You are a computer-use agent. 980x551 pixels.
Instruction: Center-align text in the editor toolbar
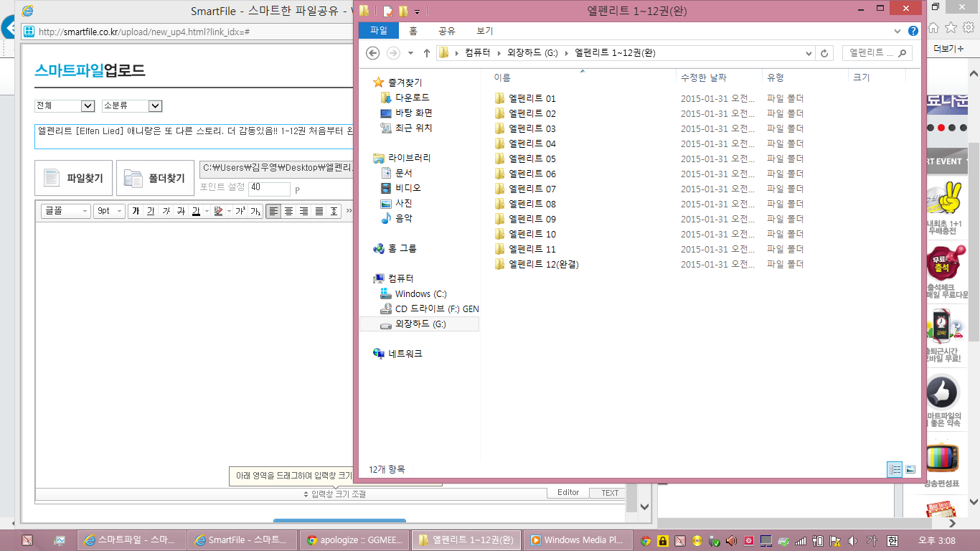pyautogui.click(x=288, y=211)
